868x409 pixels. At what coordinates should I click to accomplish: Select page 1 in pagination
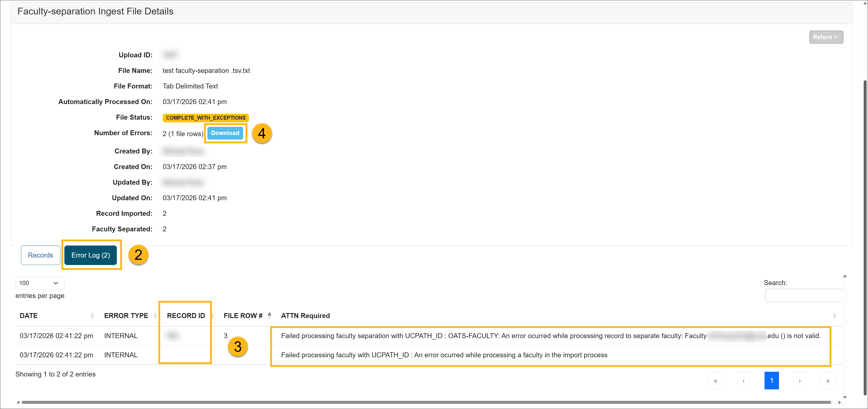tap(771, 381)
